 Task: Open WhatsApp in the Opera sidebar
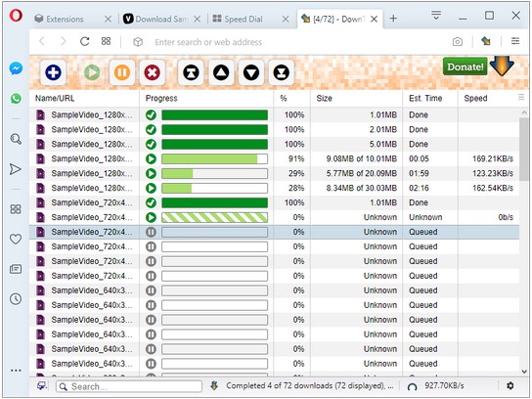point(16,99)
